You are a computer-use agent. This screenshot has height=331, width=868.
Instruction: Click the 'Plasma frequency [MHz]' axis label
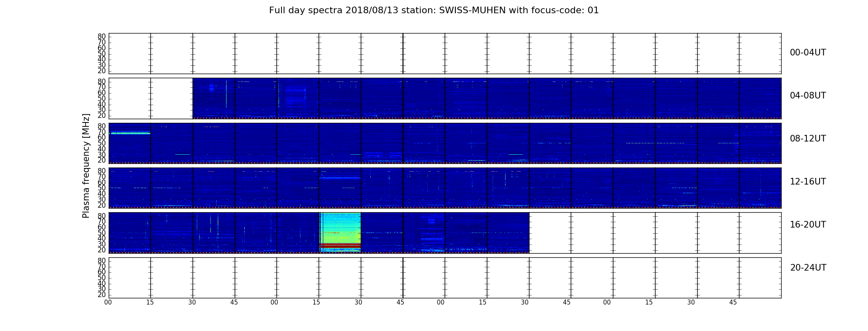click(x=86, y=165)
